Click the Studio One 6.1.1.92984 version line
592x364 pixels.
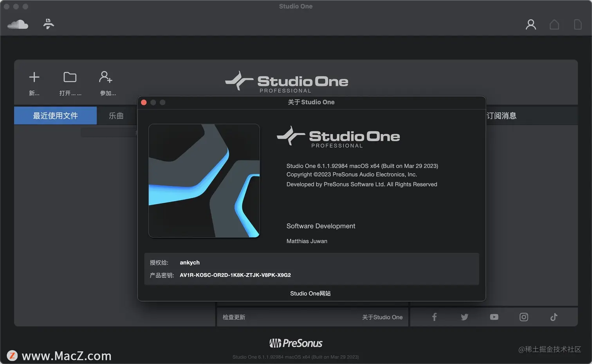[x=362, y=166]
